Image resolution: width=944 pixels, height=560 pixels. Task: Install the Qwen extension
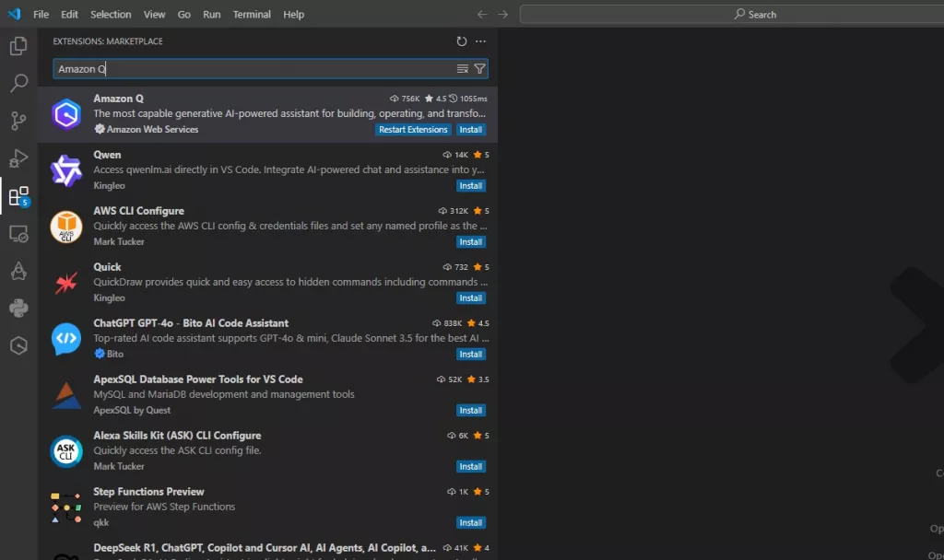point(471,186)
